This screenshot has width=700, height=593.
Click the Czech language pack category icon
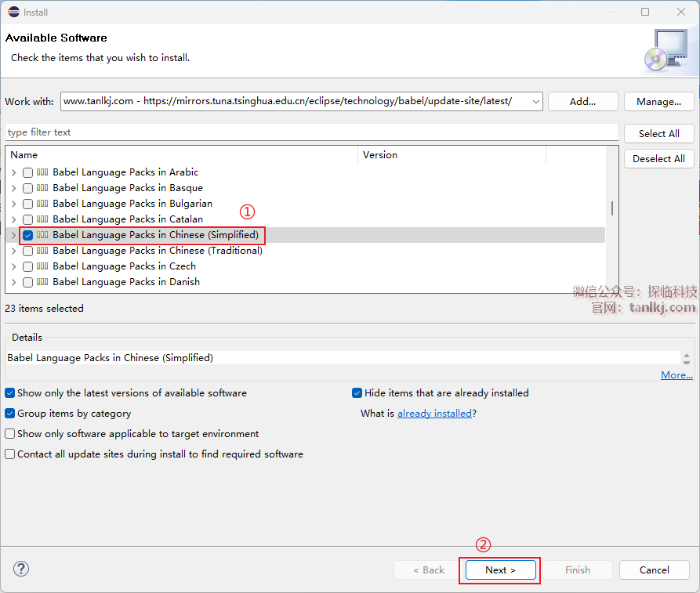coord(42,266)
